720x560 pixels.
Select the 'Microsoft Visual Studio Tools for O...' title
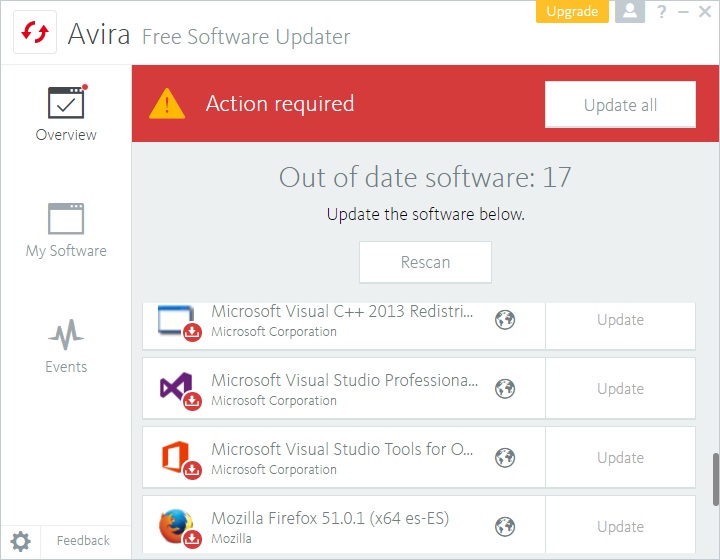(342, 449)
